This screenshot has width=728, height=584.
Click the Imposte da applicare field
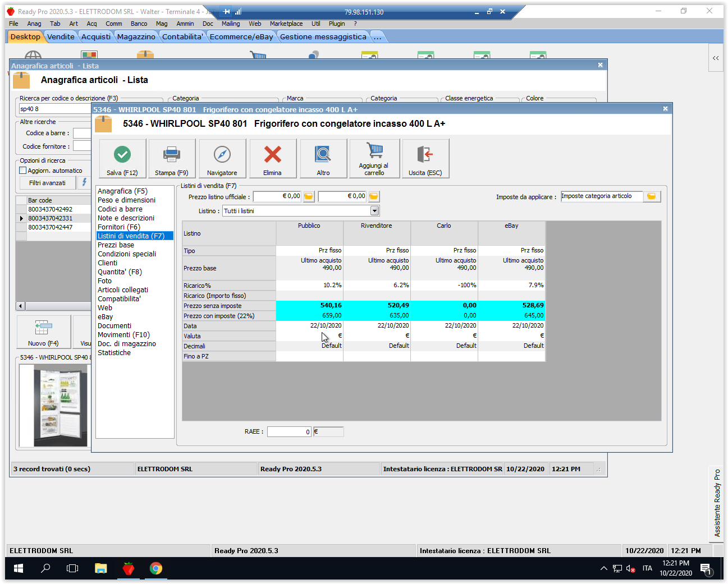[x=602, y=196]
